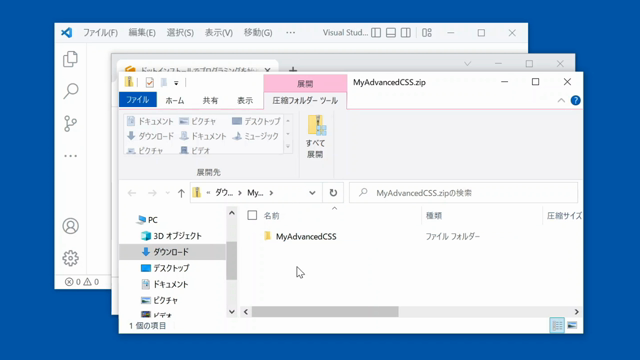Open a new tab in the browser window

(x=293, y=69)
